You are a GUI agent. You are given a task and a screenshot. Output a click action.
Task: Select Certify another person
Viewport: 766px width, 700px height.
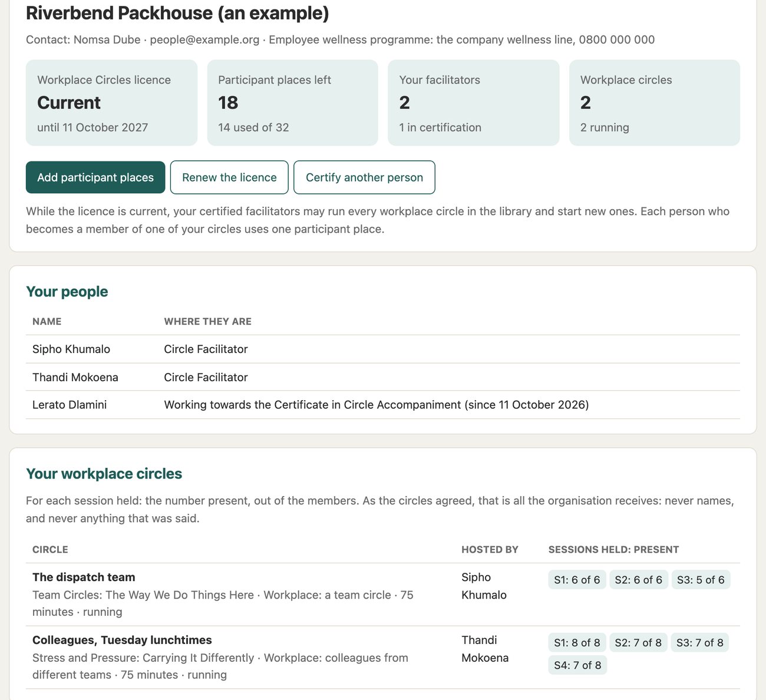click(x=364, y=177)
